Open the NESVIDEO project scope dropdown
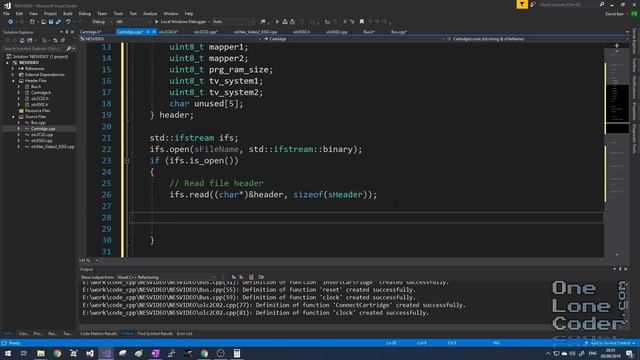Screen dimensions: 640x360 pos(170,39)
